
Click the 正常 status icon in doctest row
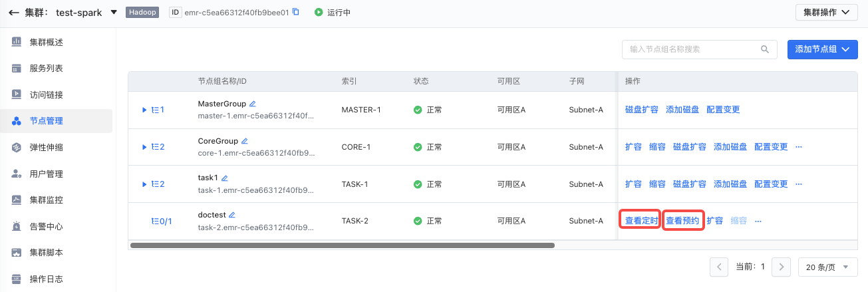(418, 221)
